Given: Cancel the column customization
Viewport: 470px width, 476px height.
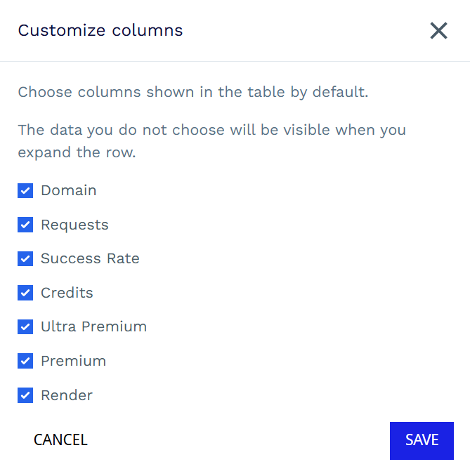Looking at the screenshot, I should click(60, 440).
